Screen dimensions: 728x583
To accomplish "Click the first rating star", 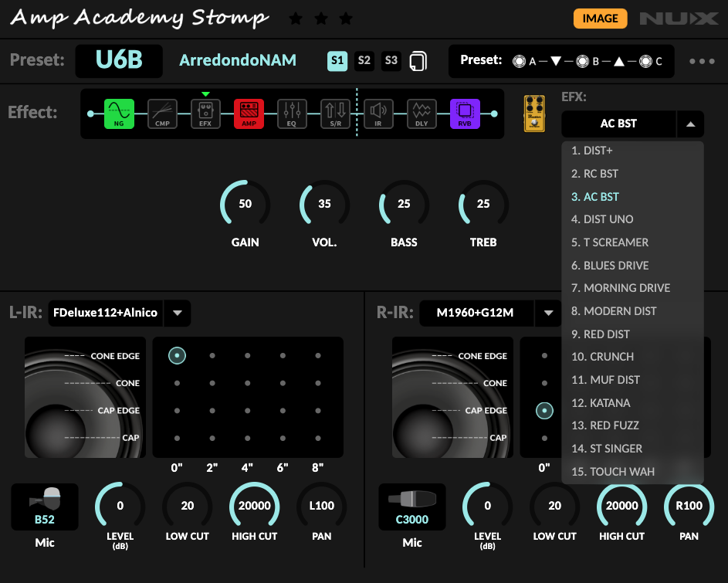I will click(x=296, y=19).
